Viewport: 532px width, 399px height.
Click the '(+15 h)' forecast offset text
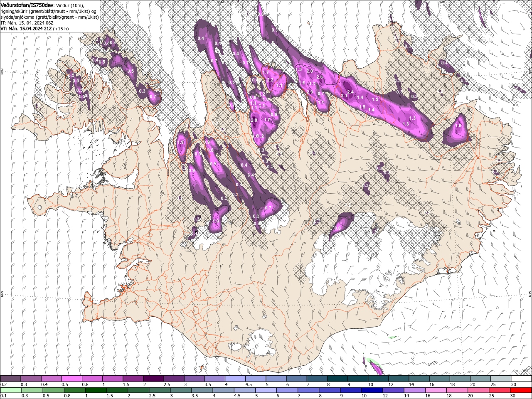click(x=61, y=29)
